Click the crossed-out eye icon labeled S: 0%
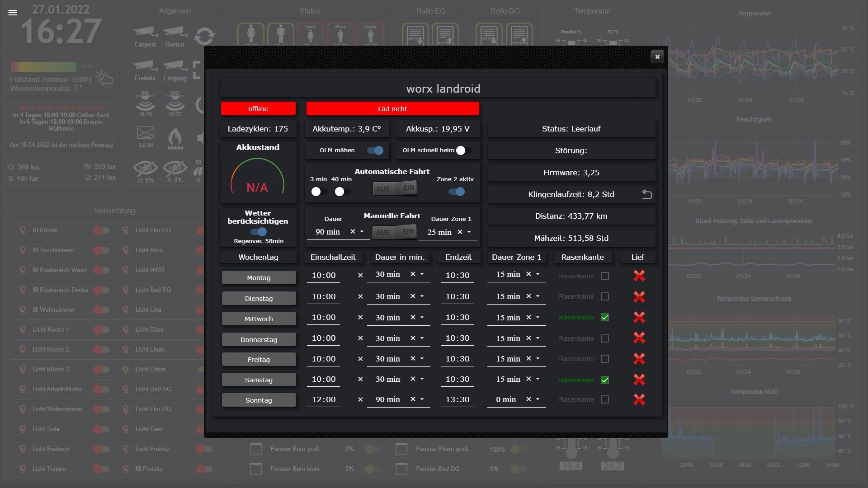Screen dimensions: 868x488 click(175, 169)
